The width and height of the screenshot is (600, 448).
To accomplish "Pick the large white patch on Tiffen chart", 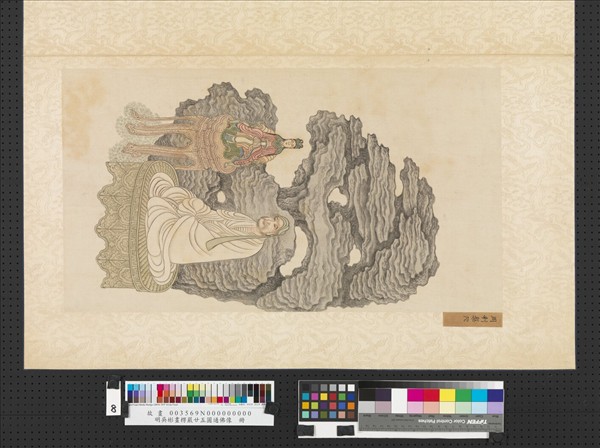I will (x=398, y=400).
